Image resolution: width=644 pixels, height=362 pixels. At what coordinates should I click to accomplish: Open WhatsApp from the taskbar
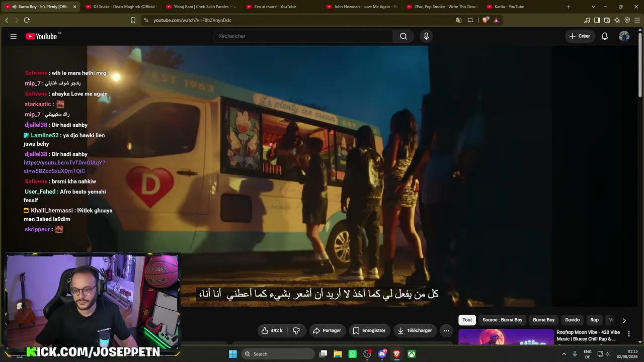(353, 354)
